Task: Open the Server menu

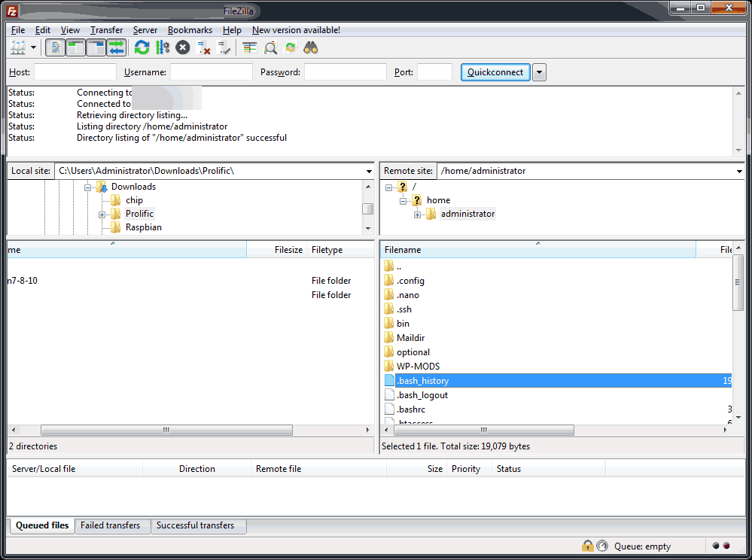Action: coord(145,29)
